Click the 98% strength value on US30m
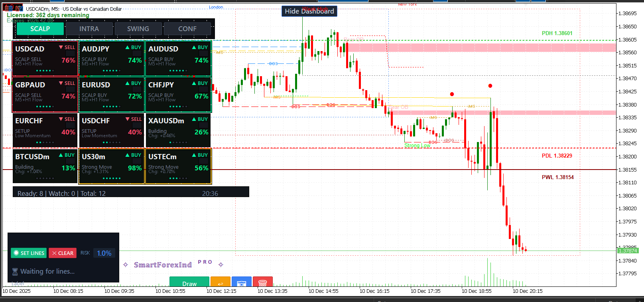This screenshot has width=644, height=302. point(135,168)
